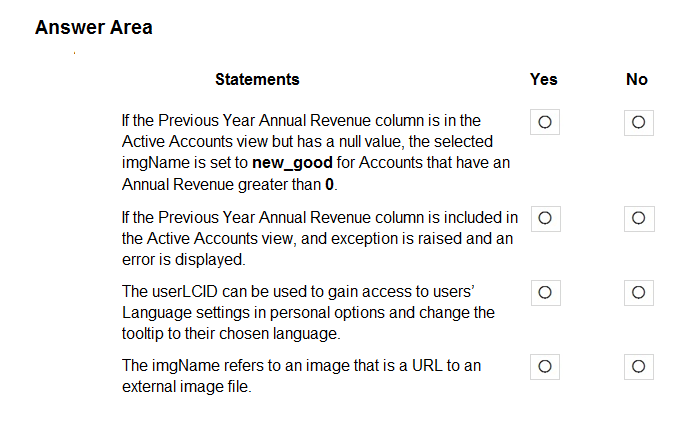Click the bold 0 in the first statement
The width and height of the screenshot is (699, 424).
coord(329,184)
